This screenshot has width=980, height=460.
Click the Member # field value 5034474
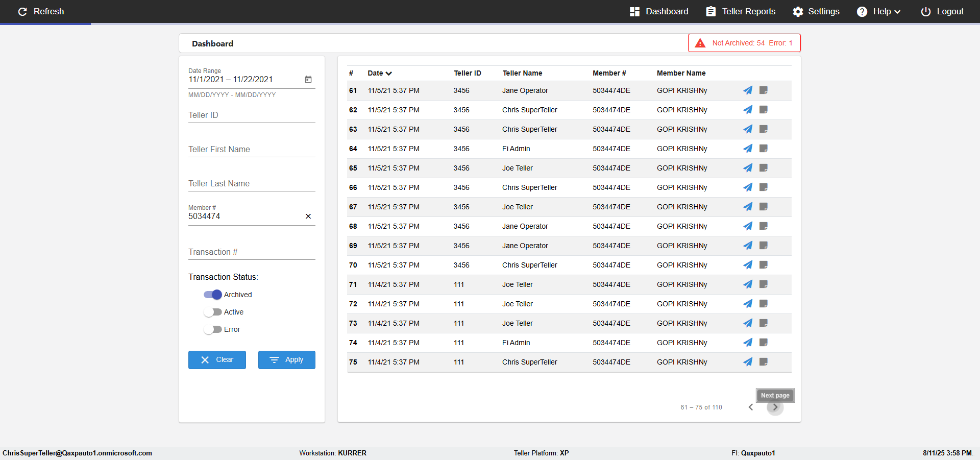click(x=204, y=216)
